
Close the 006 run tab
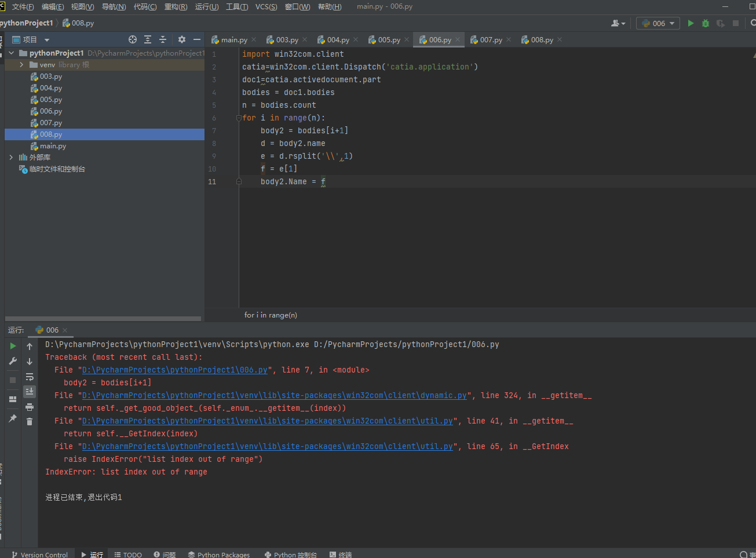pos(65,330)
